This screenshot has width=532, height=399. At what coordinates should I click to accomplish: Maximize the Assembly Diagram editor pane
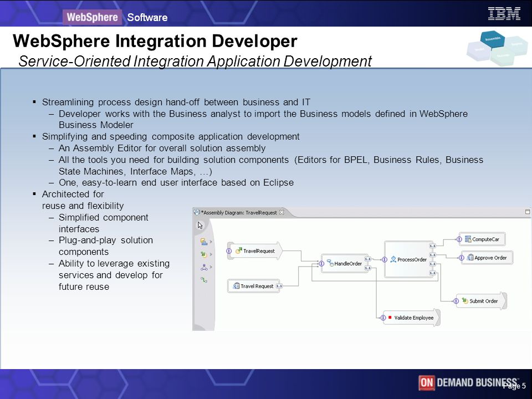point(527,212)
